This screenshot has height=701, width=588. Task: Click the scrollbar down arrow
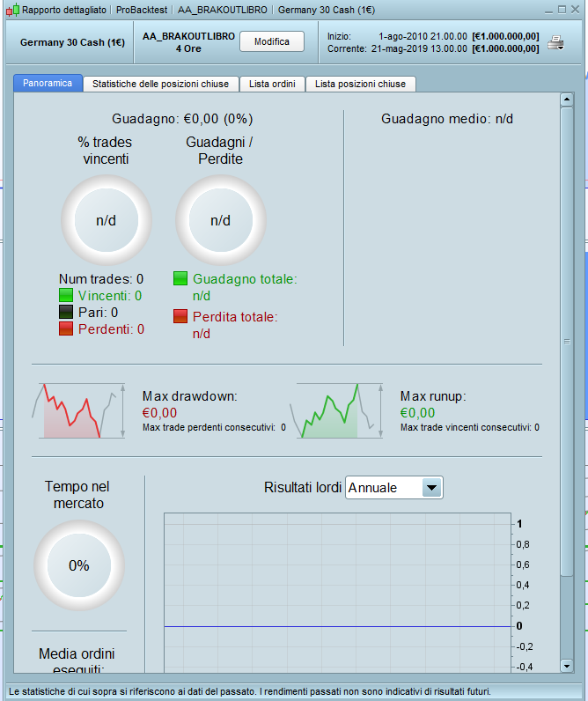coord(567,666)
